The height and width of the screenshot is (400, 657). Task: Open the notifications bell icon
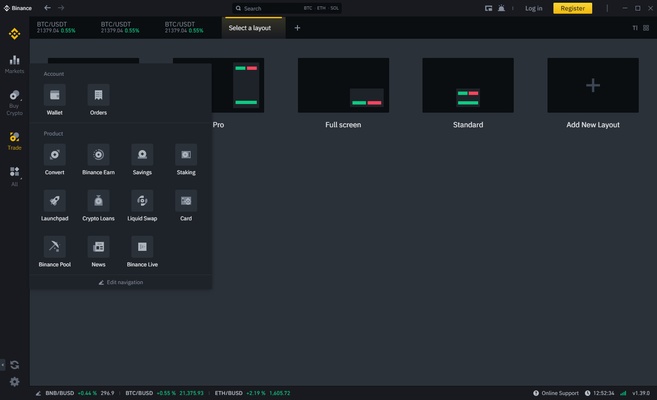point(501,8)
